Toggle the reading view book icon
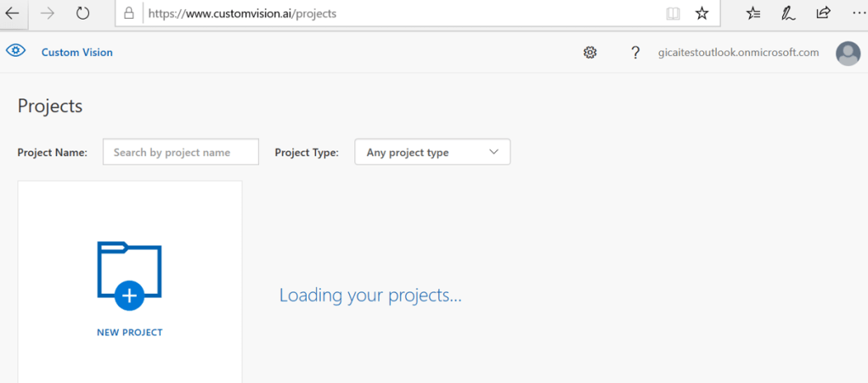 (673, 14)
